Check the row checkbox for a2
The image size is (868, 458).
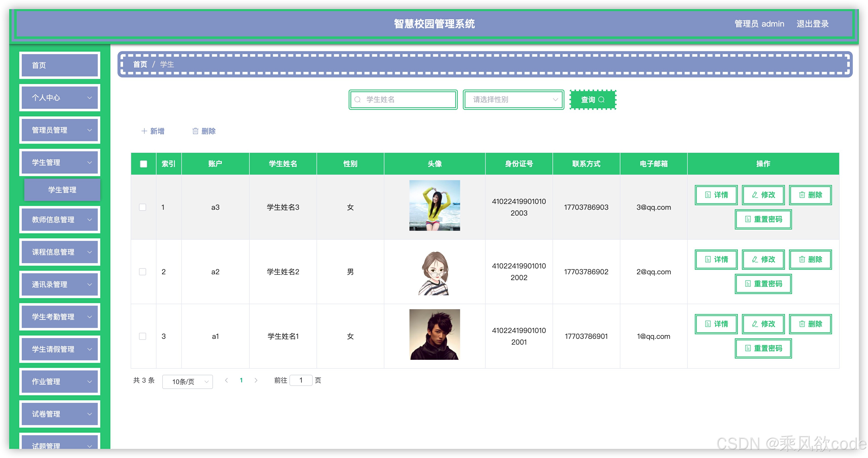click(x=143, y=272)
